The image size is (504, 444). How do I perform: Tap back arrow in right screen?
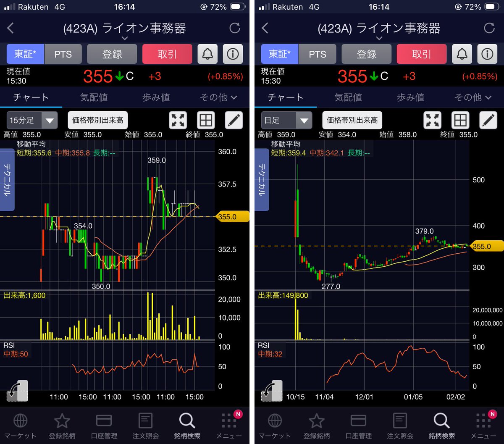(265, 28)
